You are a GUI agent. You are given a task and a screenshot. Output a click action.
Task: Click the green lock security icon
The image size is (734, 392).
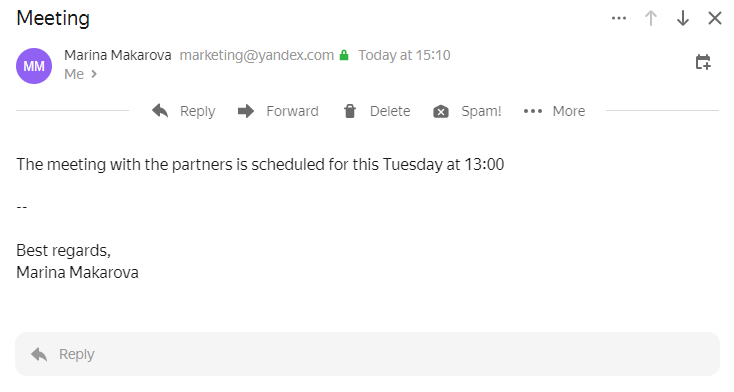(x=344, y=55)
